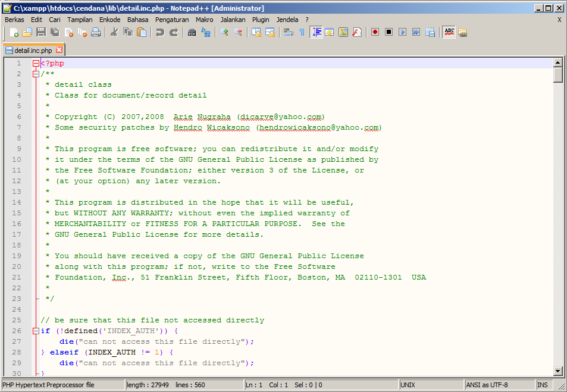
Task: Open the Makro menu
Action: 205,20
